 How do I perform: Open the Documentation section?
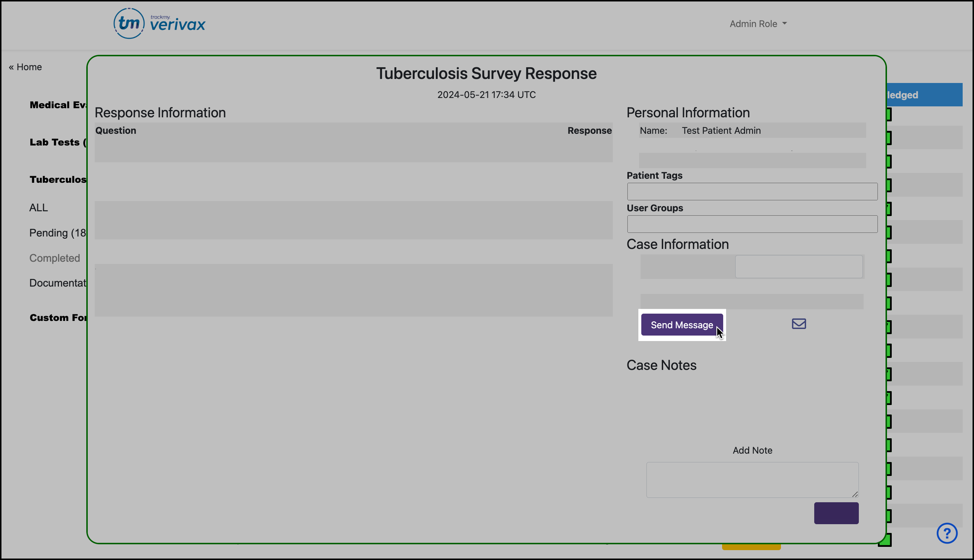58,283
